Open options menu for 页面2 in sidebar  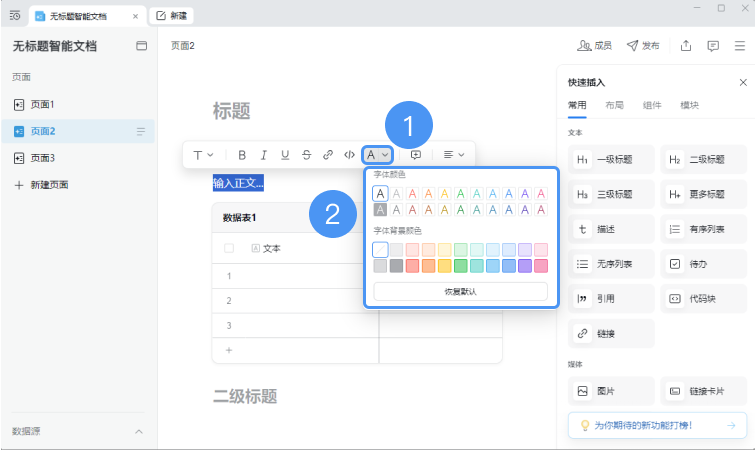pyautogui.click(x=141, y=131)
